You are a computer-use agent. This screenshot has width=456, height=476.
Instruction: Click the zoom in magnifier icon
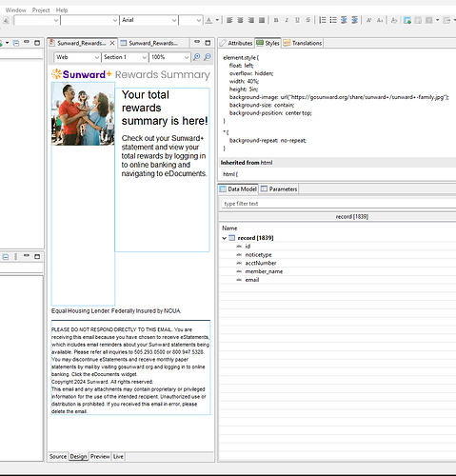pos(197,57)
